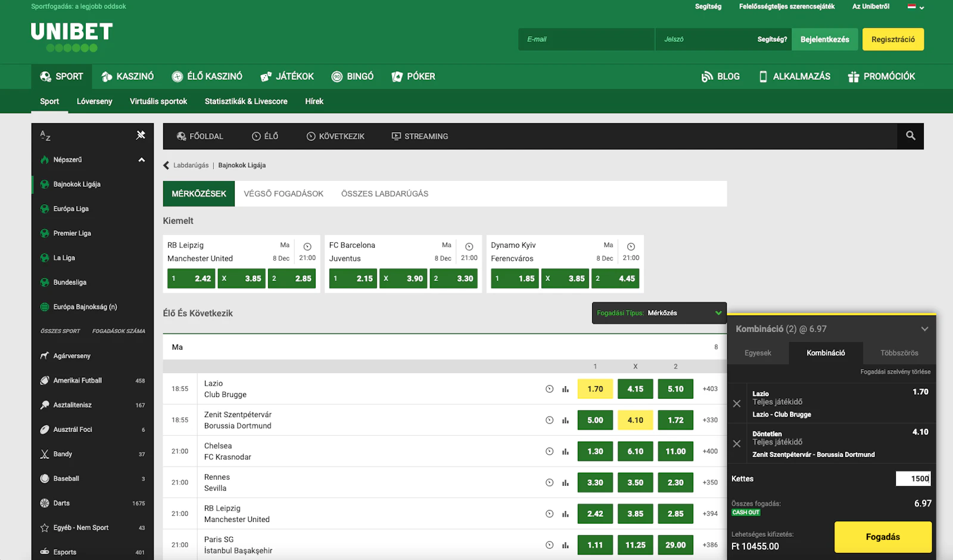Collapse the Kombináció betslip panel

(x=924, y=329)
